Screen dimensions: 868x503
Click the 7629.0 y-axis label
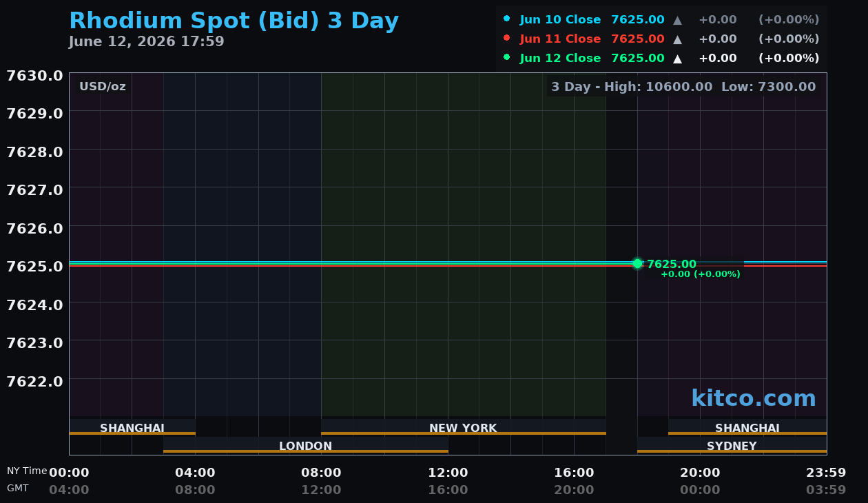coord(34,113)
